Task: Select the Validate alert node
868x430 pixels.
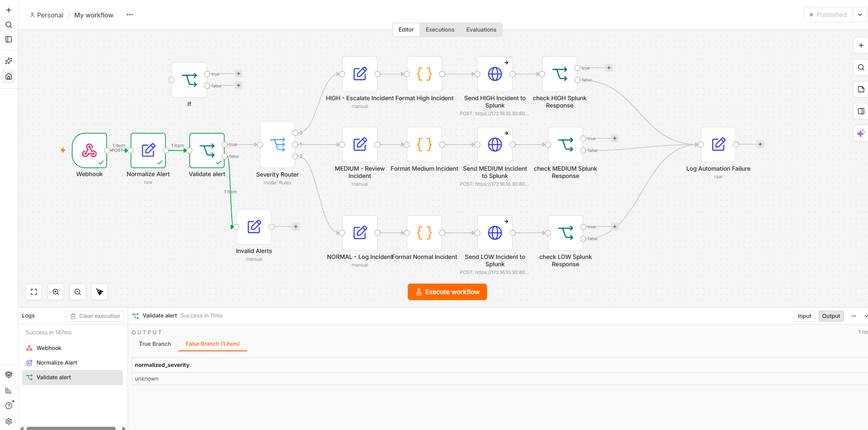Action: point(207,150)
